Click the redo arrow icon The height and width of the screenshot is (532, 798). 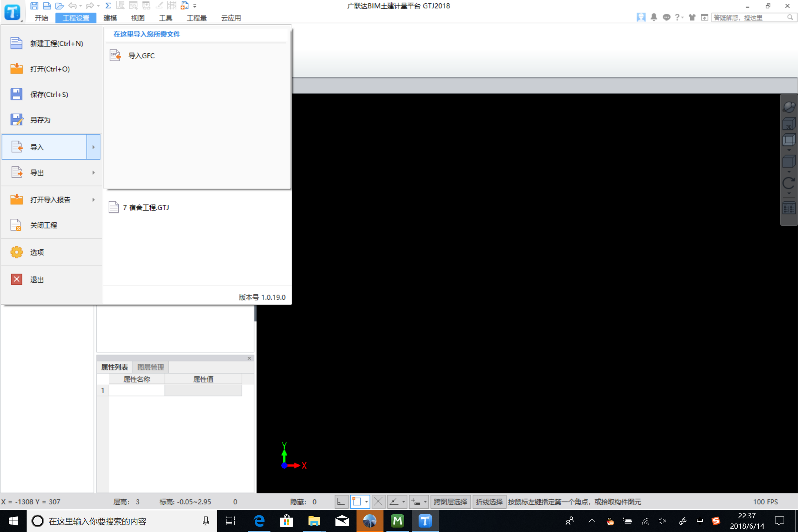click(89, 6)
